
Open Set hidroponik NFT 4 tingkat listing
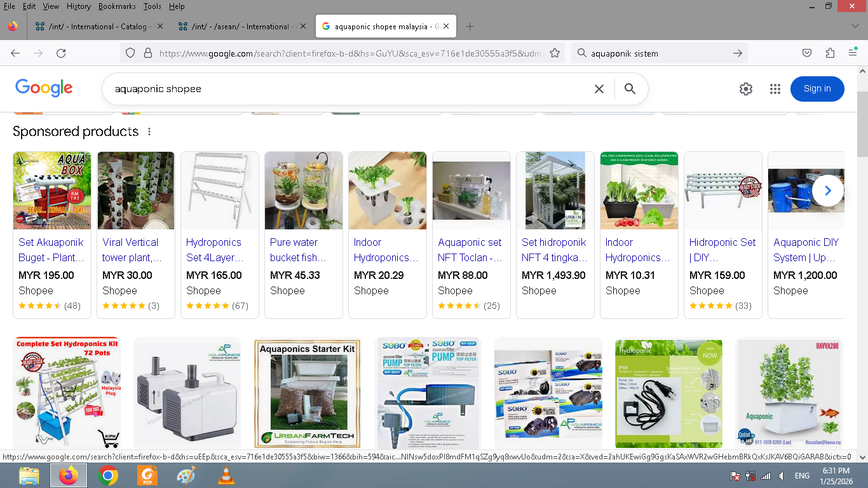[x=555, y=250]
